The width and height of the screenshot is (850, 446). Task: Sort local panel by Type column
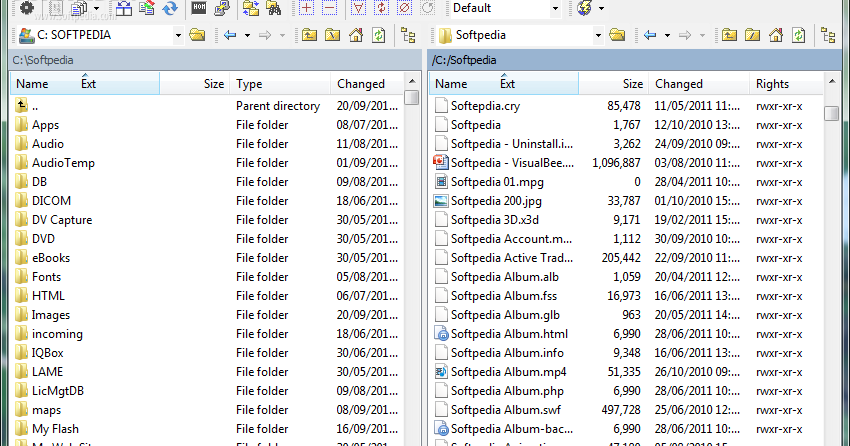[280, 83]
